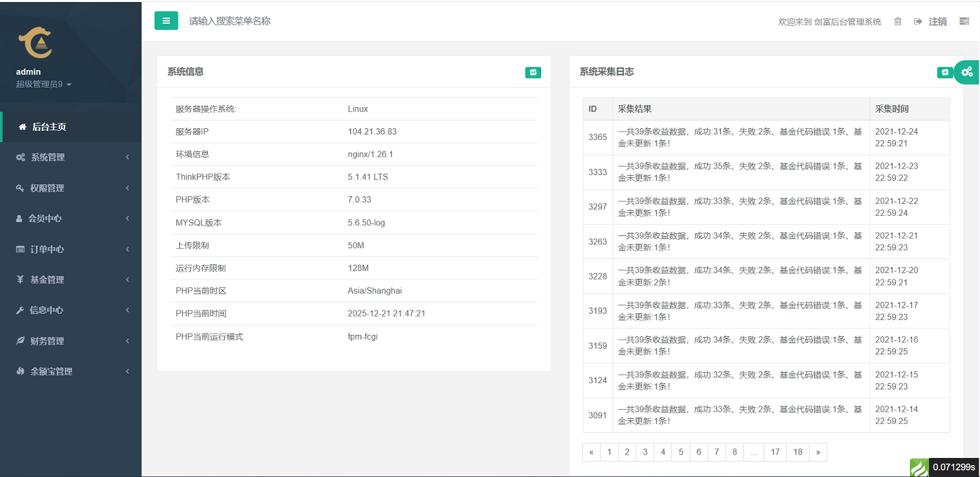Click the trash icon in the header
Viewport: 980px width, 477px height.
pos(897,22)
